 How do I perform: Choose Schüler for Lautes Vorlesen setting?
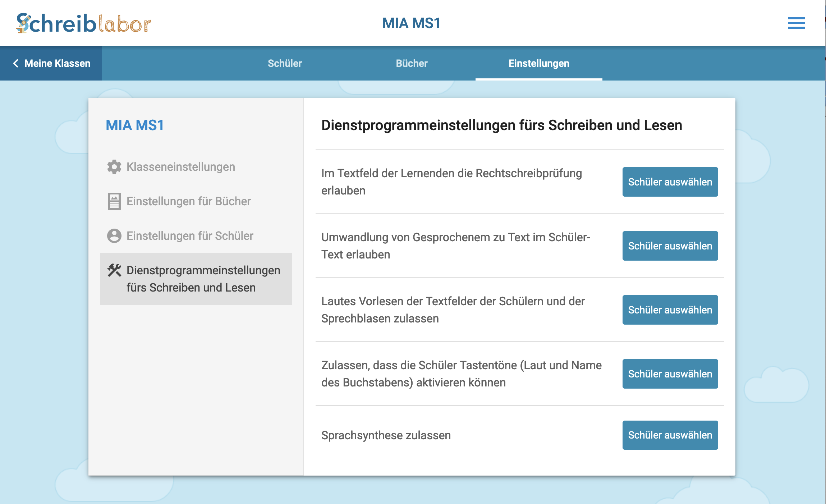pos(670,310)
